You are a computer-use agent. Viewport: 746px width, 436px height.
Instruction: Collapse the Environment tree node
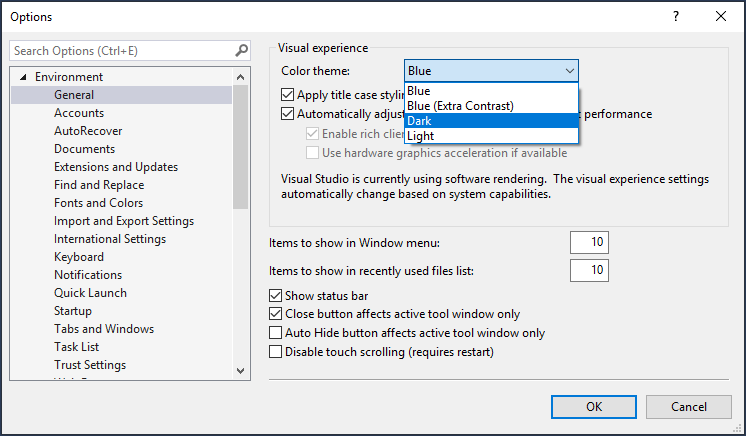(23, 78)
